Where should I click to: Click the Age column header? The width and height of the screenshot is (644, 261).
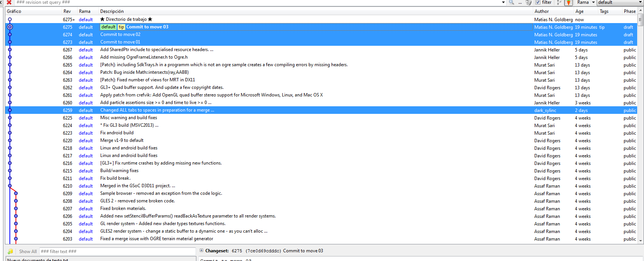pos(586,11)
